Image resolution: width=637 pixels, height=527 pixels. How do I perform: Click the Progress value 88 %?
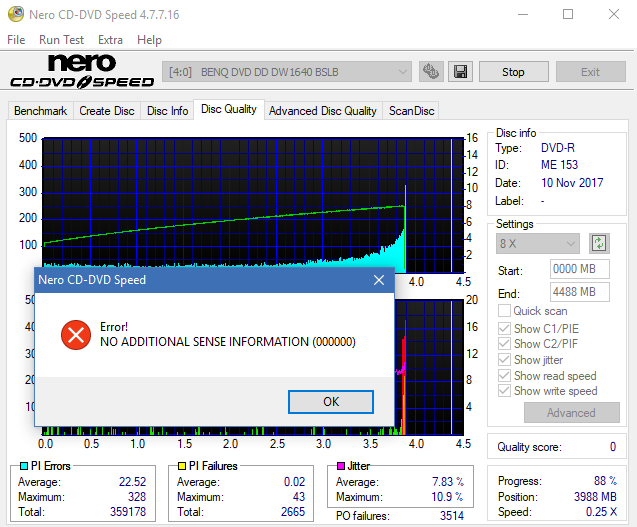pos(605,481)
